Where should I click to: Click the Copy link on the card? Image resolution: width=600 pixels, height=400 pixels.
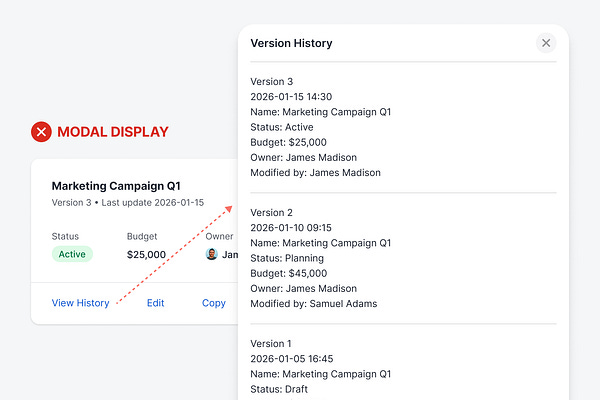[213, 303]
